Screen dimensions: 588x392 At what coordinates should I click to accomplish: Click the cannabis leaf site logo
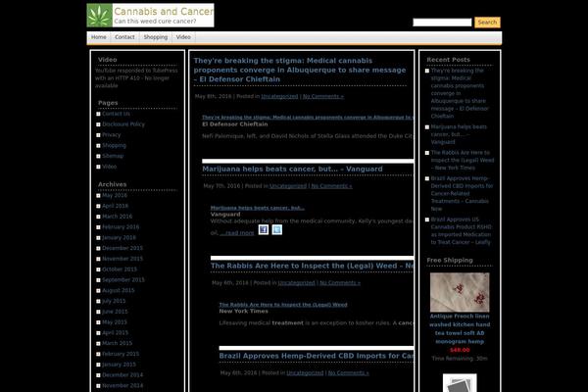(99, 16)
